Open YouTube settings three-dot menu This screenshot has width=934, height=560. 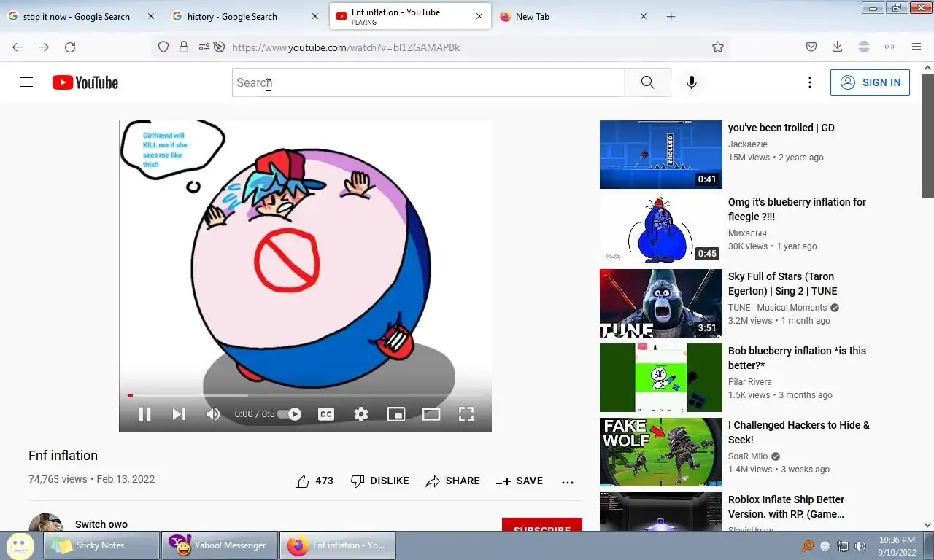pos(809,82)
